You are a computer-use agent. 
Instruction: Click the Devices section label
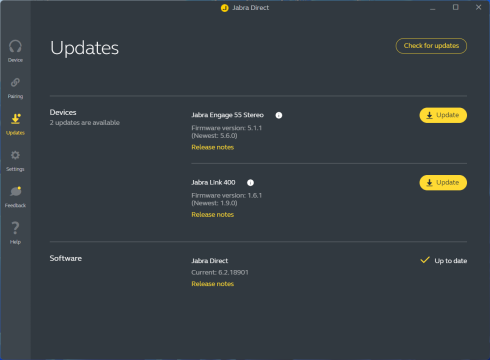click(63, 112)
